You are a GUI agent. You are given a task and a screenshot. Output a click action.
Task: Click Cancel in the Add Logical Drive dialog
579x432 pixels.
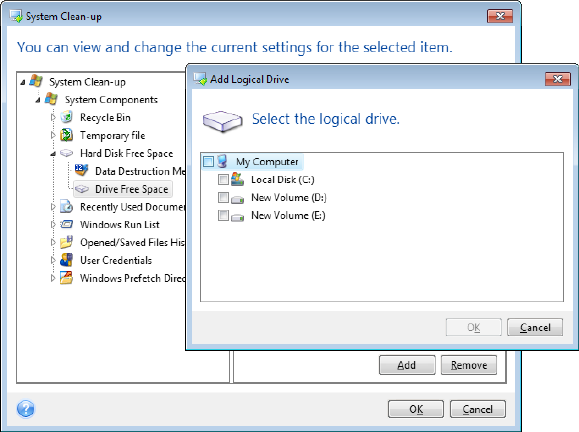pos(535,327)
